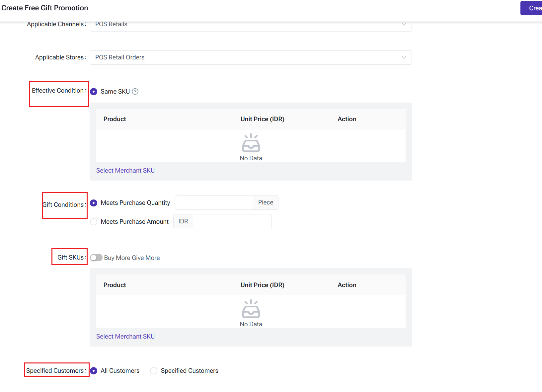Choose Meets Purchase Quantity option

pyautogui.click(x=94, y=203)
